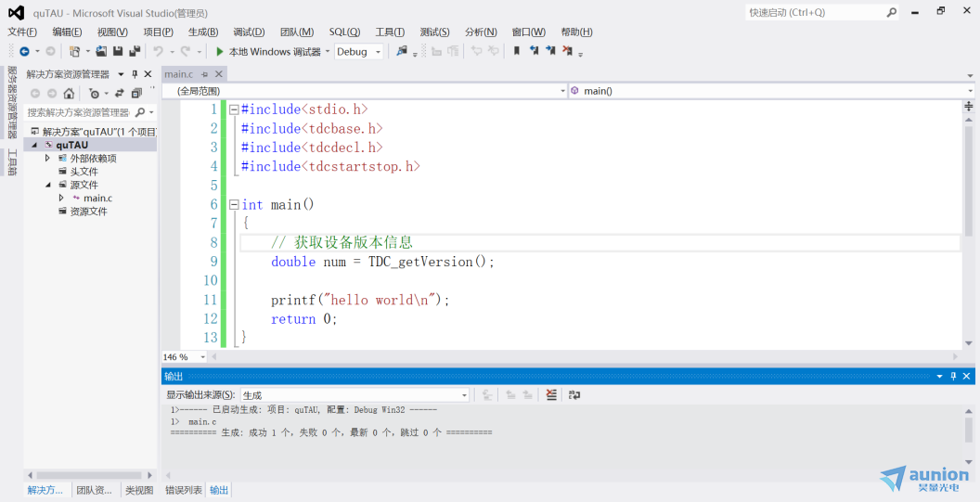Viewport: 980px width, 502px height.
Task: Collapse the quTAU project node
Action: click(34, 145)
